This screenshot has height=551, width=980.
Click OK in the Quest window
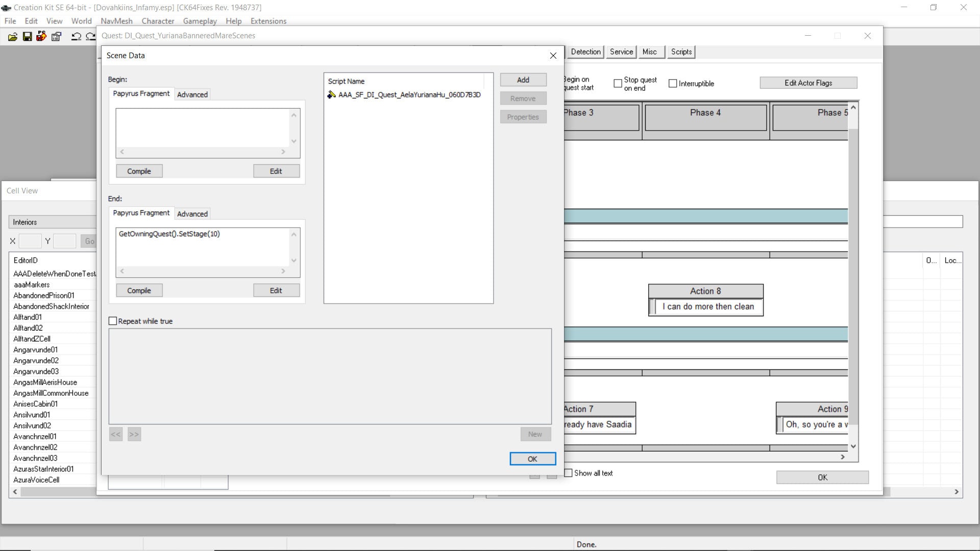coord(822,477)
